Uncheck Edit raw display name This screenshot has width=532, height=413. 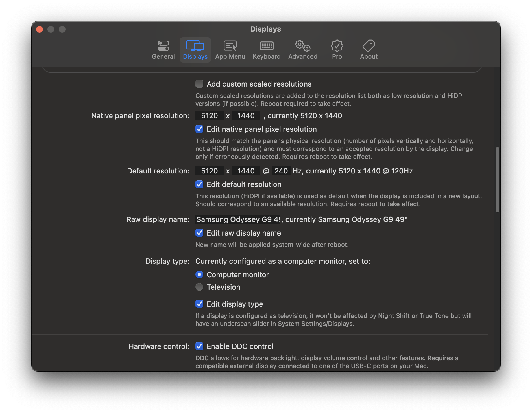[199, 233]
